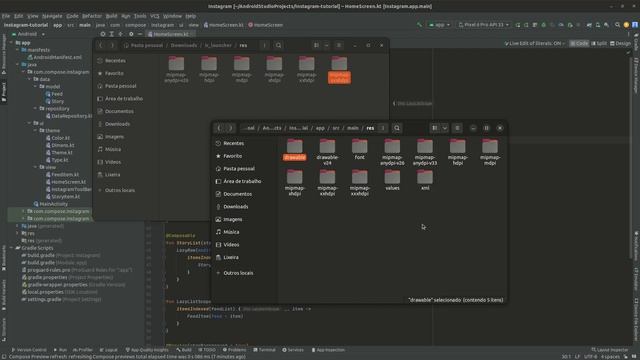The image size is (640, 360).
Task: Select AndroidManifest.xml in project tree
Action: click(x=54, y=57)
